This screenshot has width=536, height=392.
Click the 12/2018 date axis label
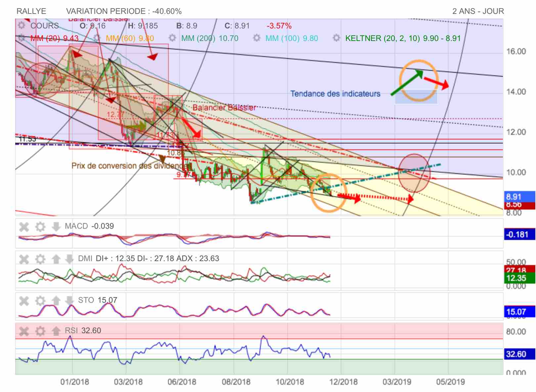tap(343, 382)
